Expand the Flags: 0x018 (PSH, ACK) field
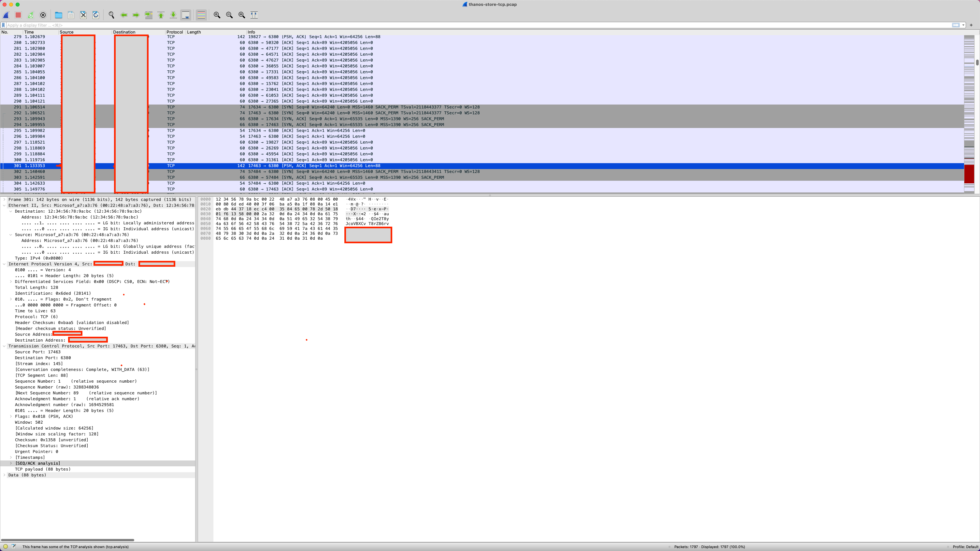 10,417
